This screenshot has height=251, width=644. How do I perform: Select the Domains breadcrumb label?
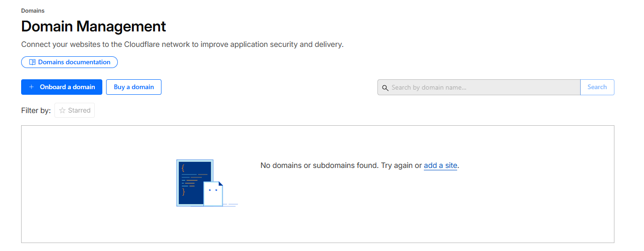coord(33,10)
